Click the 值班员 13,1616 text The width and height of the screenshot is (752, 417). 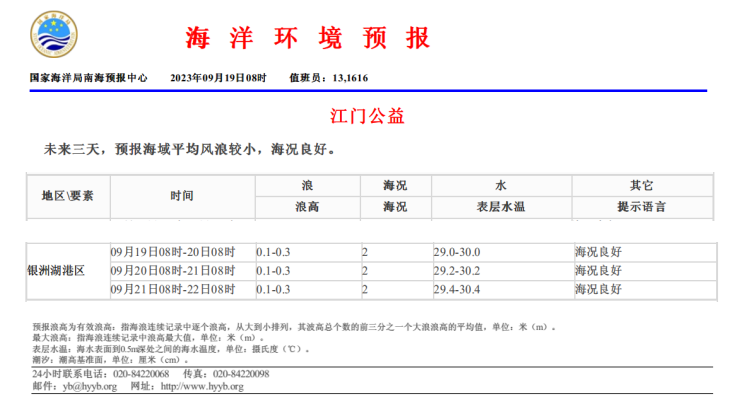coord(329,77)
